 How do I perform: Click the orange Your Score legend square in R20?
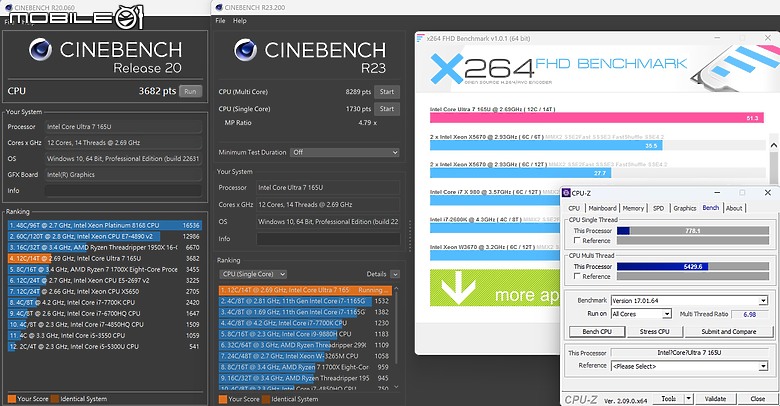tap(12, 399)
